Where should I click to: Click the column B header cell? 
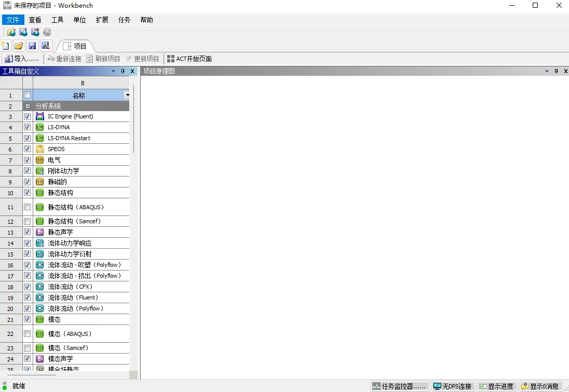tap(82, 83)
